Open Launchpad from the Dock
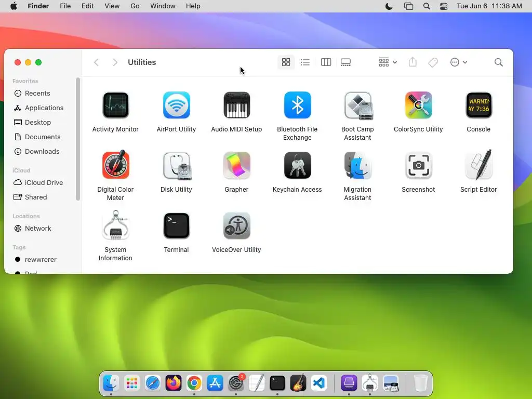The image size is (532, 399). pyautogui.click(x=131, y=383)
